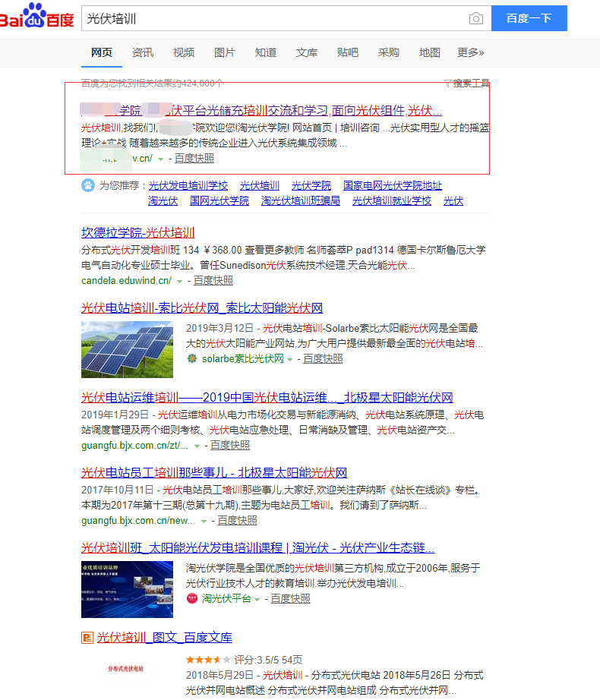
Task: Switch to the 网页 tab
Action: pos(101,52)
